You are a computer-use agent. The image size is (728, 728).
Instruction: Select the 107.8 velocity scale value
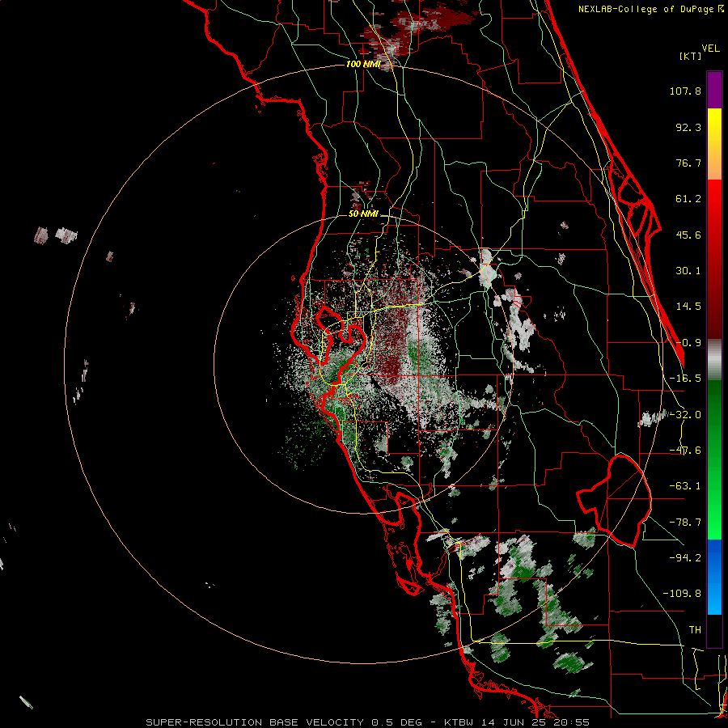pos(685,91)
